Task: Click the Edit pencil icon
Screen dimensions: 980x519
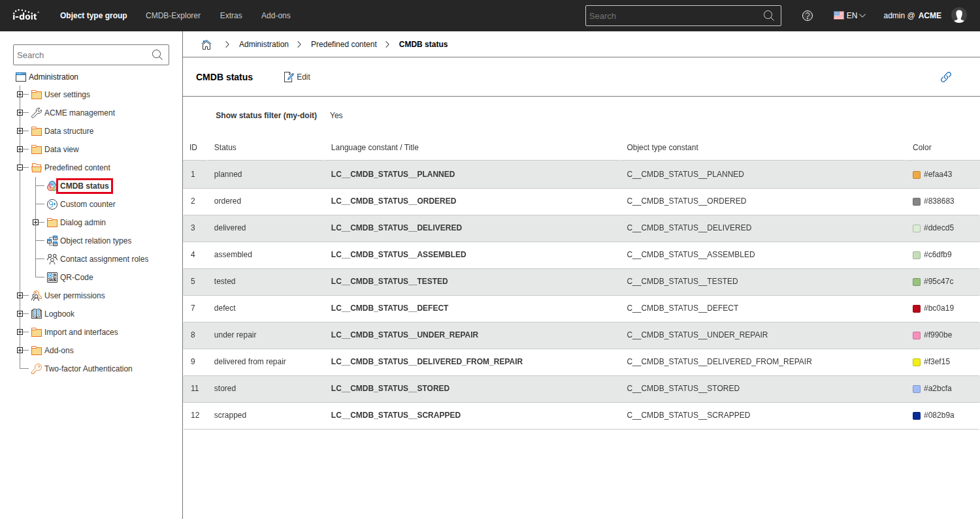Action: click(289, 77)
